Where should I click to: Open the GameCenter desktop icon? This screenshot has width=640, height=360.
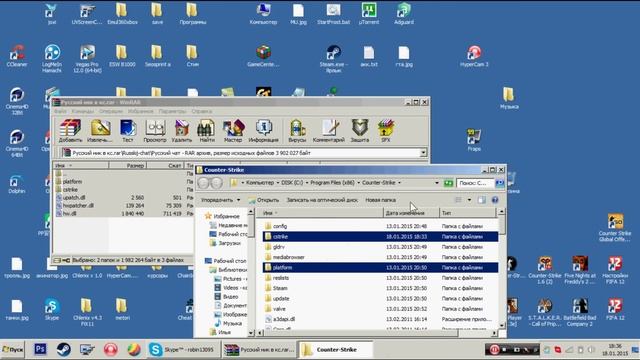263,56
